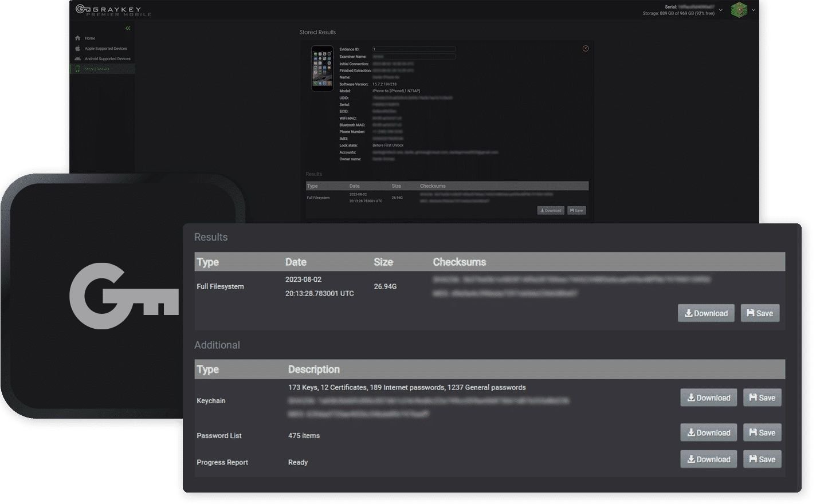Download the Keychain data

point(708,398)
